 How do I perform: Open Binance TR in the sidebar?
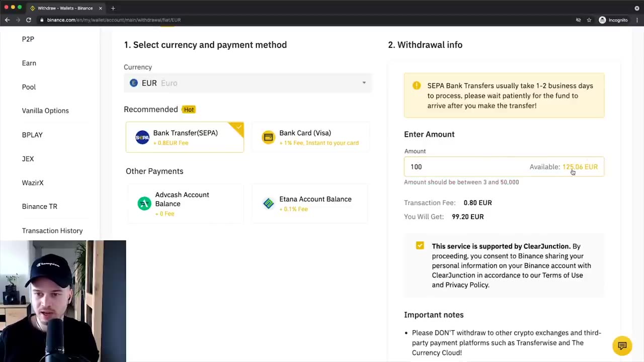point(40,206)
